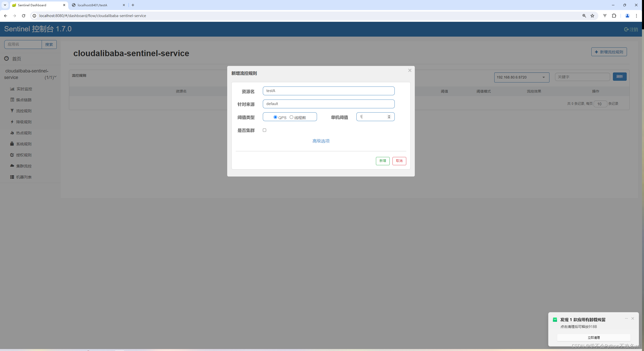Close the 新增流控规则 dialog with X

click(x=410, y=70)
